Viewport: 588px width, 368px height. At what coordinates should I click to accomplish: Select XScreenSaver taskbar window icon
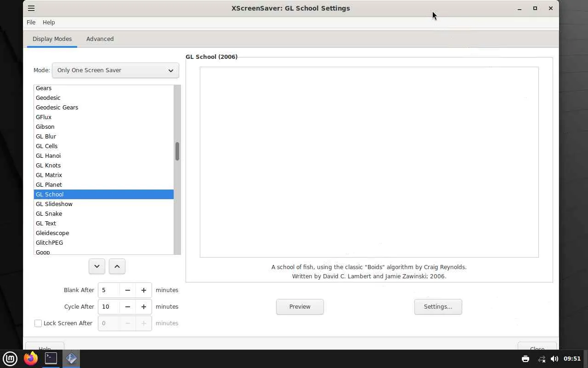pyautogui.click(x=71, y=358)
